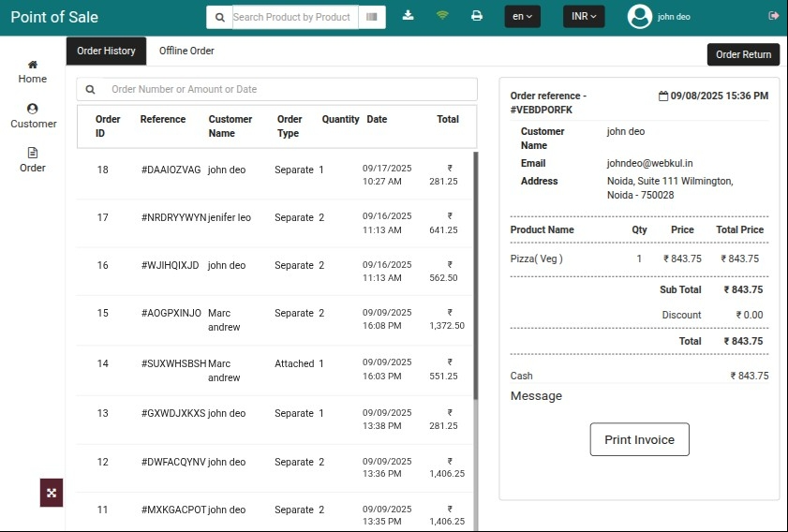Select order reference #SUXWHSBSH
The height and width of the screenshot is (532, 788).
(174, 363)
